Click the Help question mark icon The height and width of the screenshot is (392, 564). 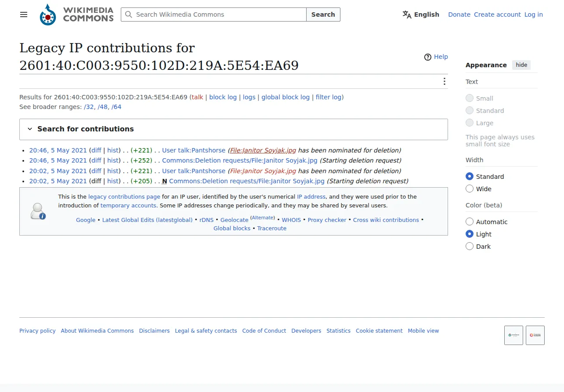coord(428,57)
